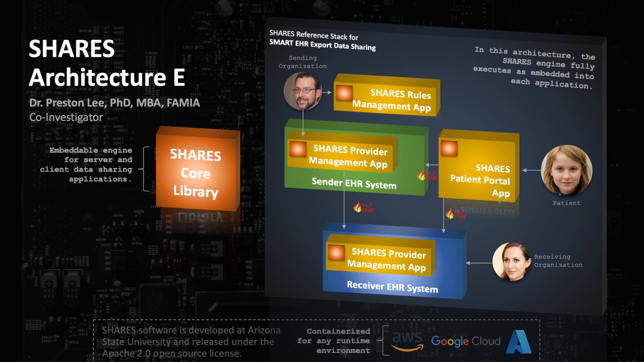Click the SHARES Rules Management App box
This screenshot has height=362, width=644.
pyautogui.click(x=387, y=95)
